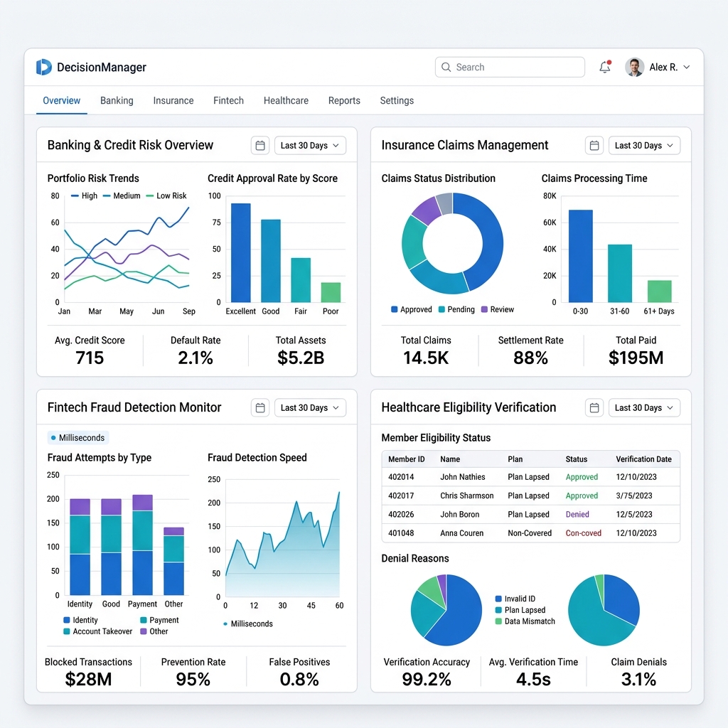
Task: Click Settlement Rate value 88%
Action: click(530, 358)
